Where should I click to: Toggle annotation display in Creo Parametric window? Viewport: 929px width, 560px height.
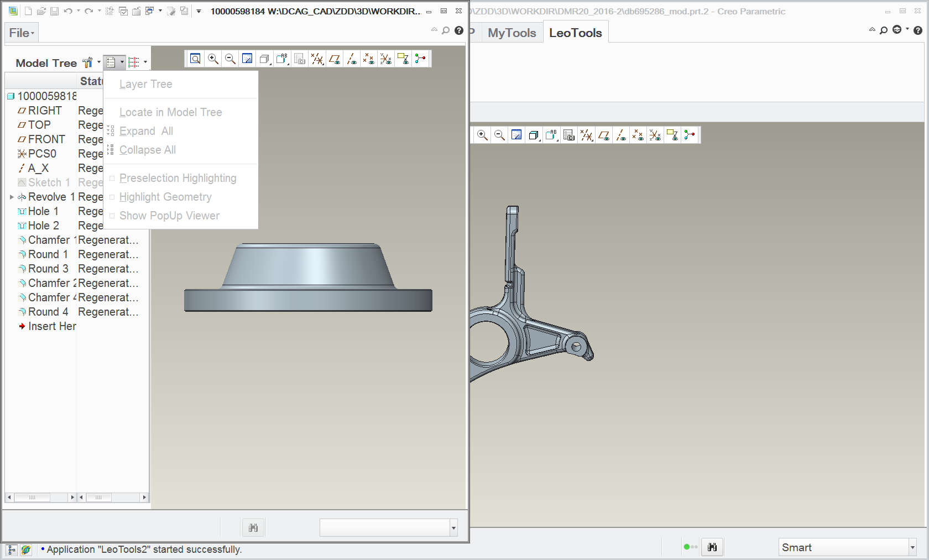[672, 135]
